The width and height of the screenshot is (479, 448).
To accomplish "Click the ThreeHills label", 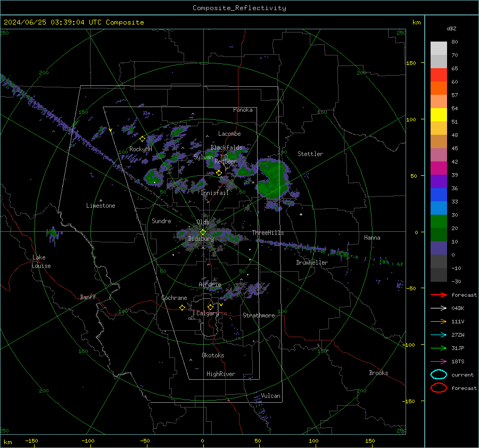I will coord(268,233).
